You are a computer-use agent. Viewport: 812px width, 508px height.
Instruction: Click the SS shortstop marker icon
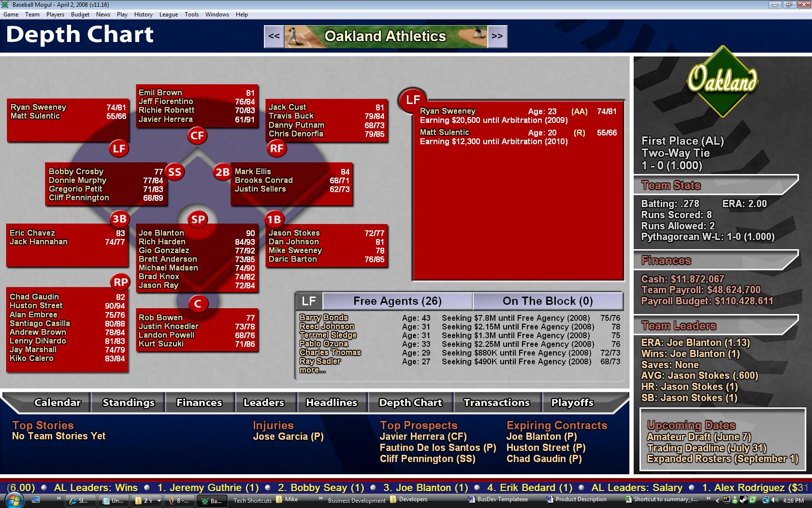[x=175, y=172]
